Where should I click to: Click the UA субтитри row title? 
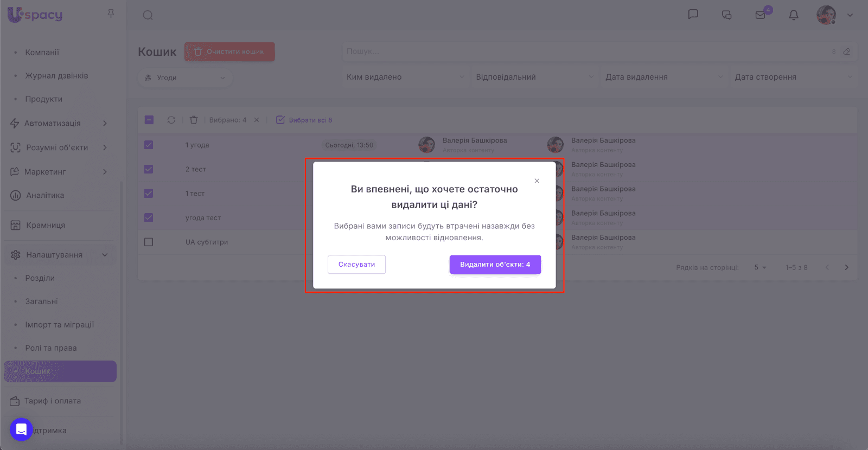[207, 242]
